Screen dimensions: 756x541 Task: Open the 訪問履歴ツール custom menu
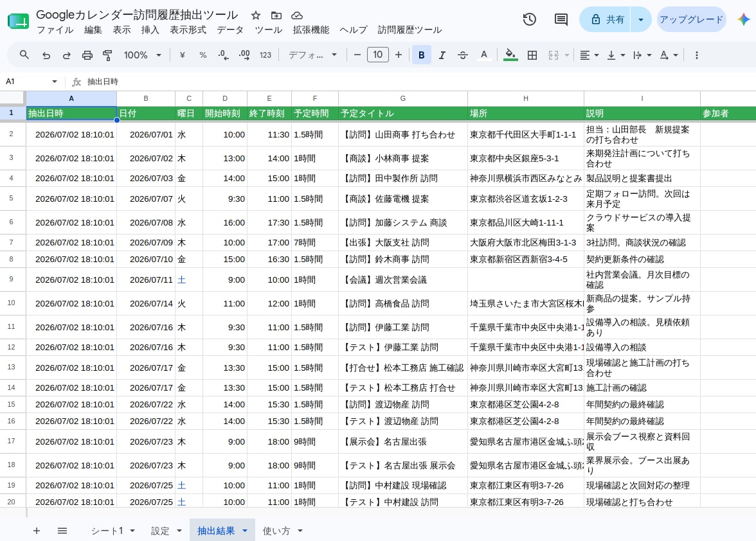click(410, 30)
